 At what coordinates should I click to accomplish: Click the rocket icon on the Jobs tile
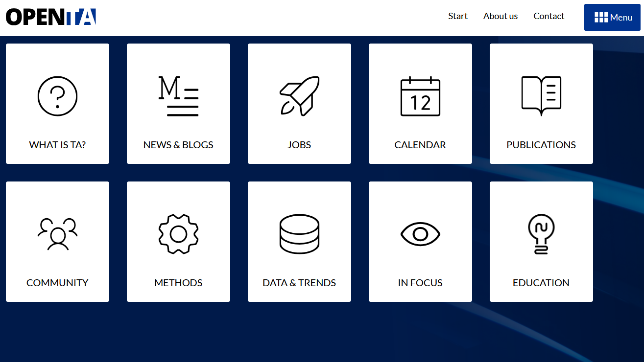pyautogui.click(x=299, y=95)
